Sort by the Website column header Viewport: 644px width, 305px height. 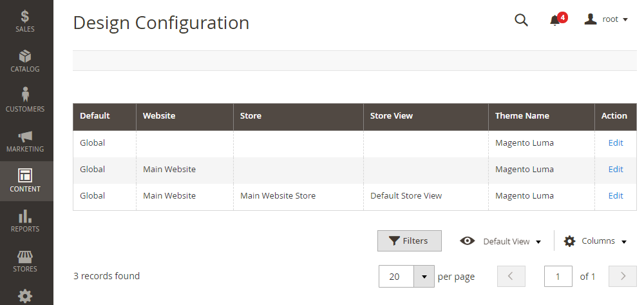(184, 116)
